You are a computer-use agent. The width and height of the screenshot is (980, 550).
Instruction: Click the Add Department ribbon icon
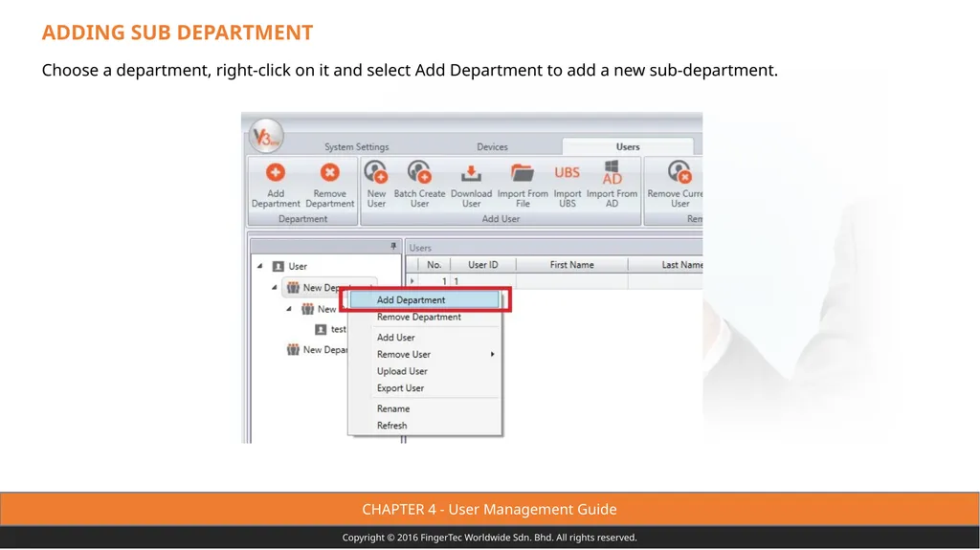point(275,173)
